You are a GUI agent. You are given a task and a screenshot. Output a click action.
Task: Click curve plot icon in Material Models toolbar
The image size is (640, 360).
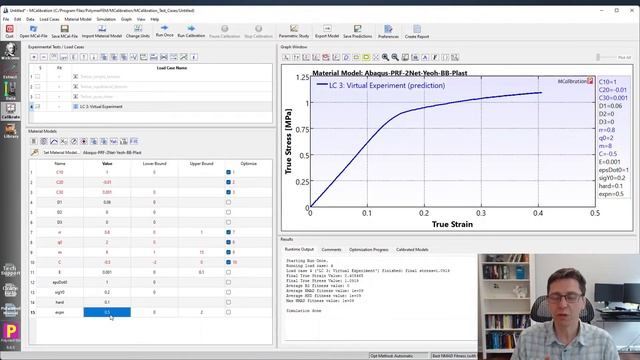pyautogui.click(x=54, y=141)
